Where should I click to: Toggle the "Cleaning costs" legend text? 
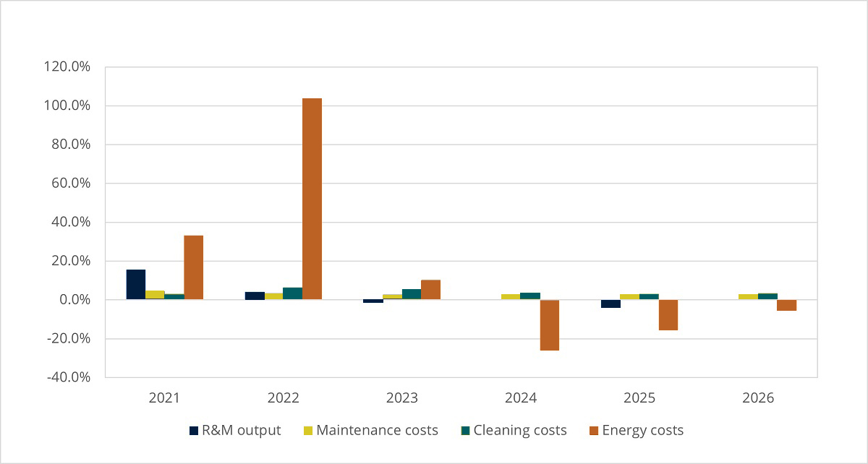pyautogui.click(x=520, y=431)
